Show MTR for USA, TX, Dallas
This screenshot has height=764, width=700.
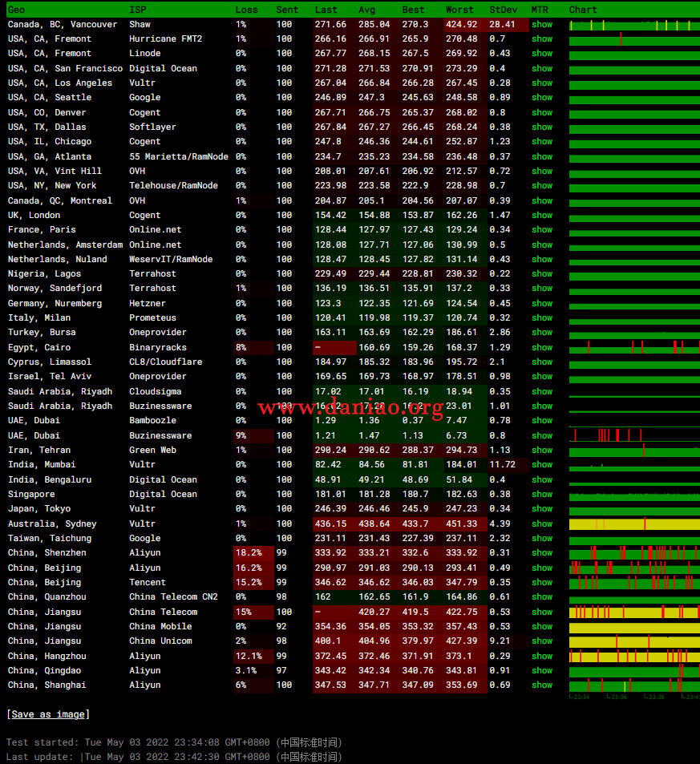(542, 127)
